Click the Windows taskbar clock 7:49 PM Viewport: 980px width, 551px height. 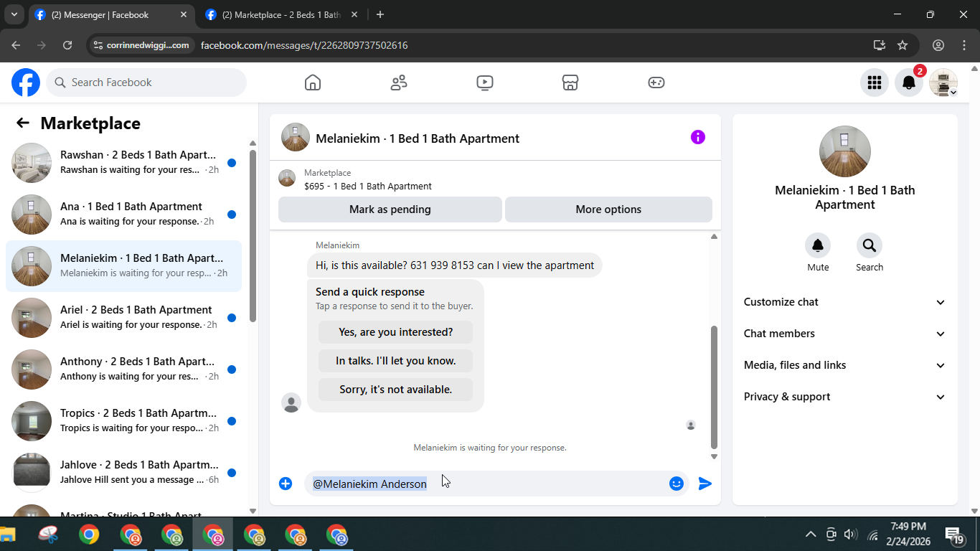pos(908,534)
